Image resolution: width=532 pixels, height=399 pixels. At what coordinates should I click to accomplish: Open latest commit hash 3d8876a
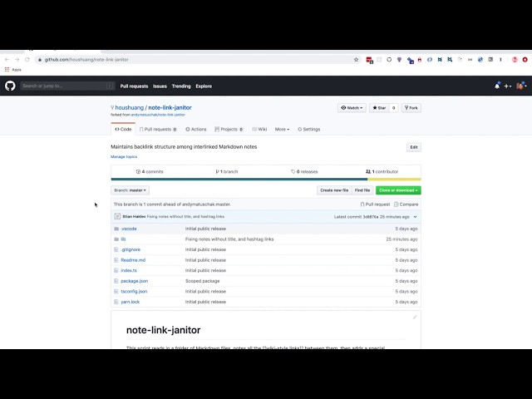point(371,216)
